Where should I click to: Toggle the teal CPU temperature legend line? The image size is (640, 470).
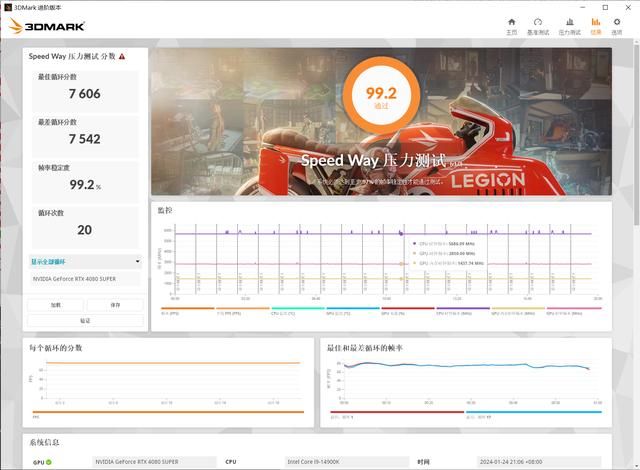click(x=298, y=311)
